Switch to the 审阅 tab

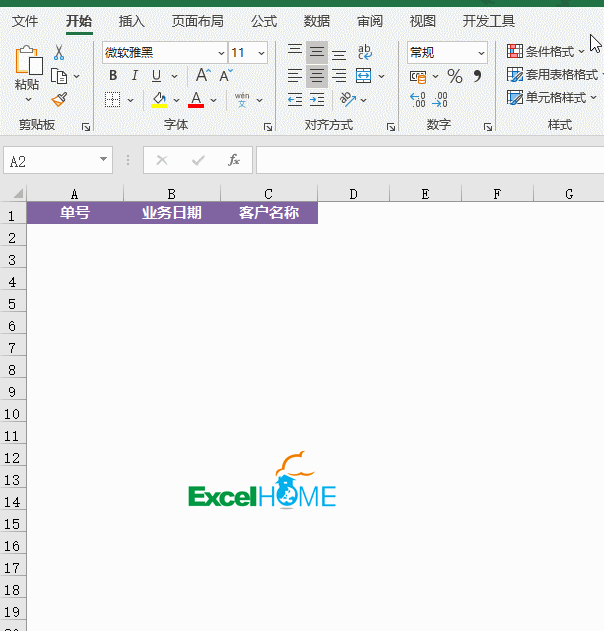[x=370, y=21]
